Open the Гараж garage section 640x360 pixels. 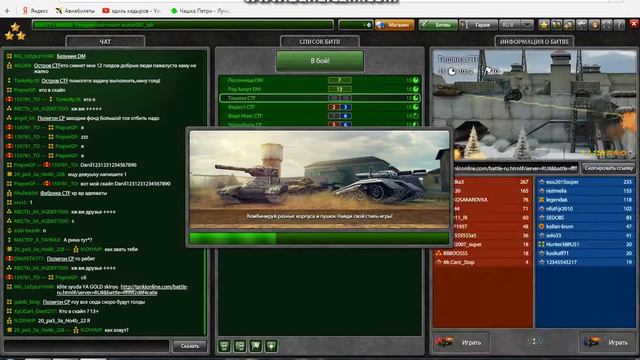478,25
